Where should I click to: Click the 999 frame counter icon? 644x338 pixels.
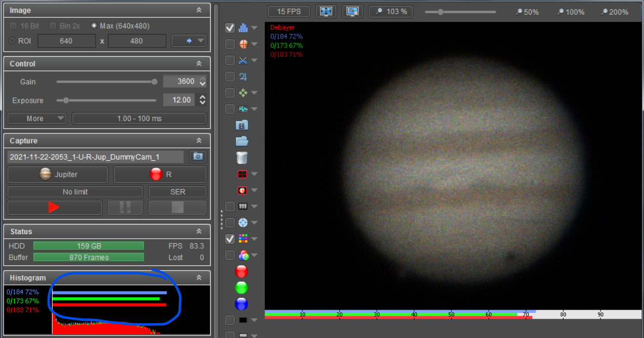click(x=243, y=206)
